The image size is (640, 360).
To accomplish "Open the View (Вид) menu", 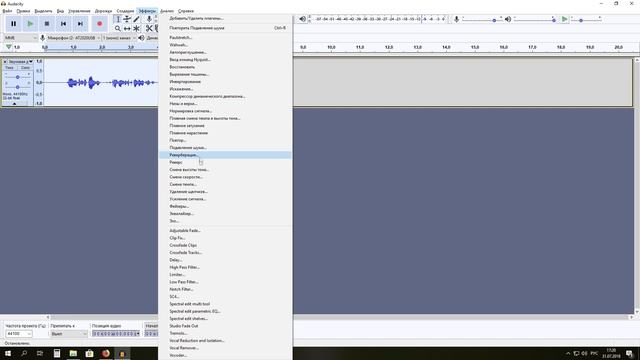I will (60, 11).
